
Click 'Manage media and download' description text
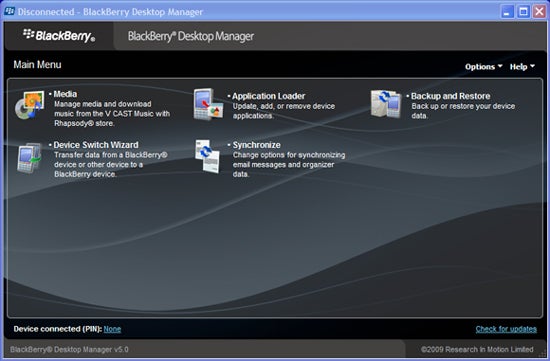(x=103, y=104)
